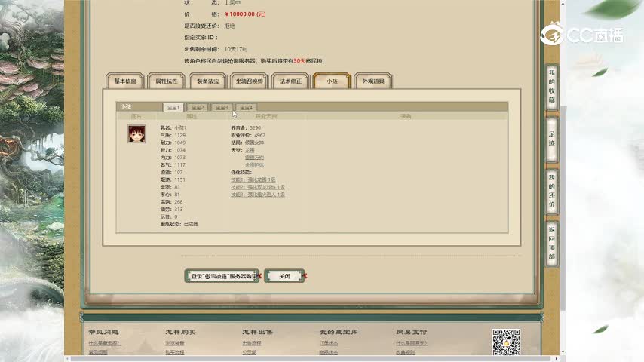Open the 什么是藏宝阁? footer link
The width and height of the screenshot is (644, 362).
click(x=104, y=343)
